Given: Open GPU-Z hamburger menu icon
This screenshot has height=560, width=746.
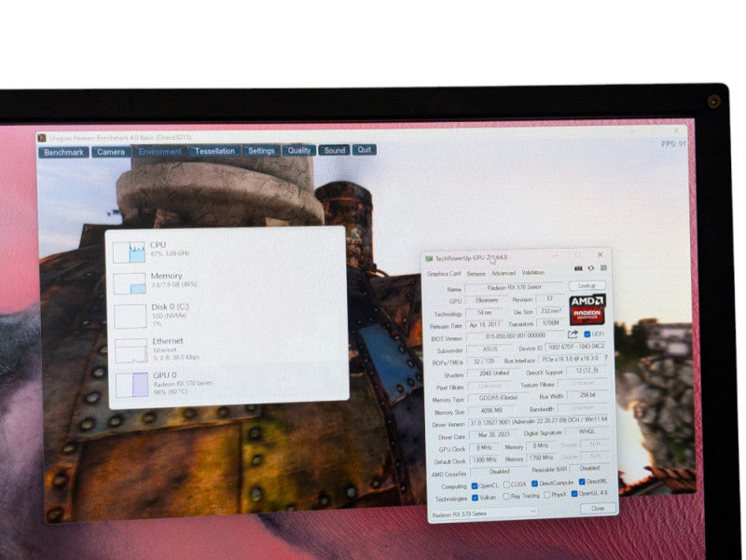Looking at the screenshot, I should pyautogui.click(x=603, y=268).
